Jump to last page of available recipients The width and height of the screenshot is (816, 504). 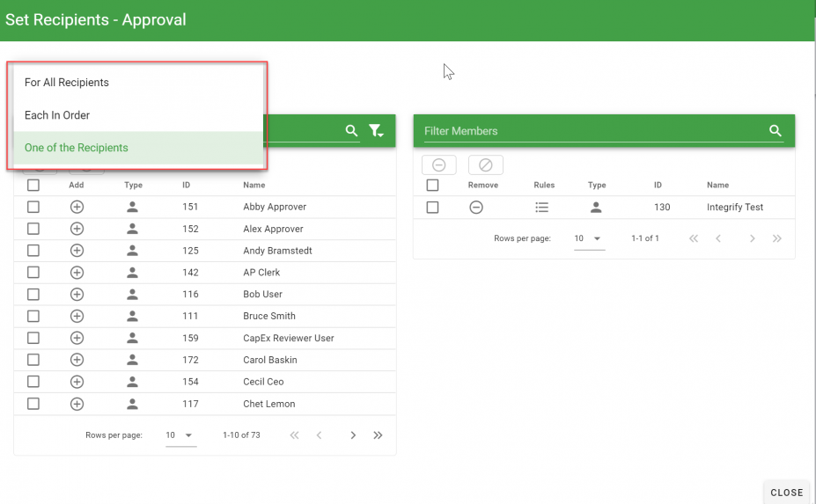pos(378,435)
